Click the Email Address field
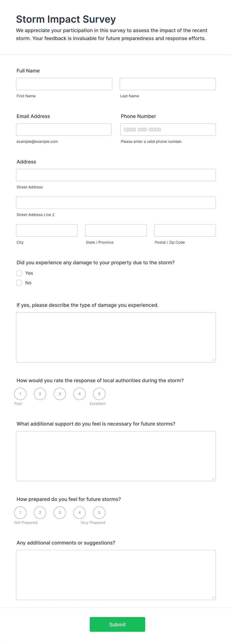The image size is (232, 644). (x=64, y=129)
